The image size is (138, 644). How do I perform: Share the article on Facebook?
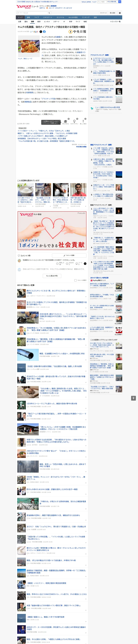click(x=44, y=32)
